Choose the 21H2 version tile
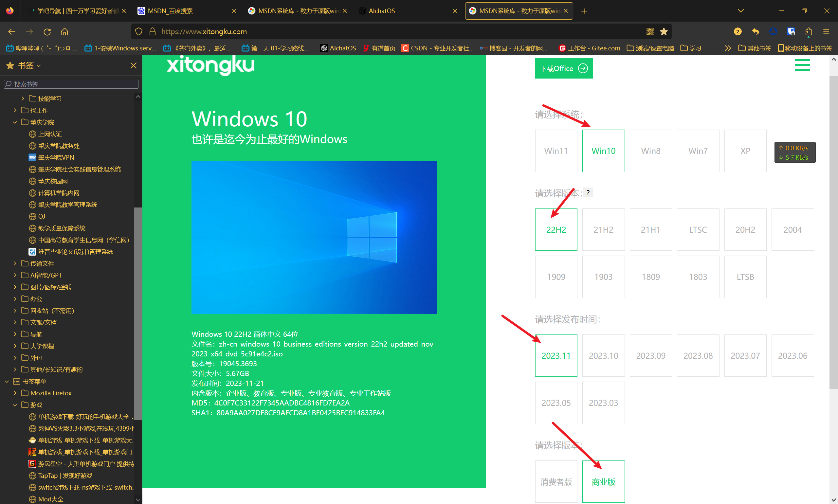 pos(603,230)
